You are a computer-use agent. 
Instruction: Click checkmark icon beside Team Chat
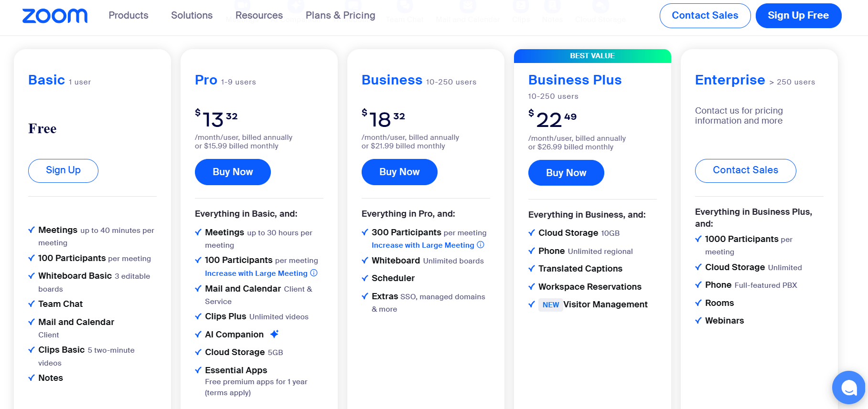click(x=32, y=304)
